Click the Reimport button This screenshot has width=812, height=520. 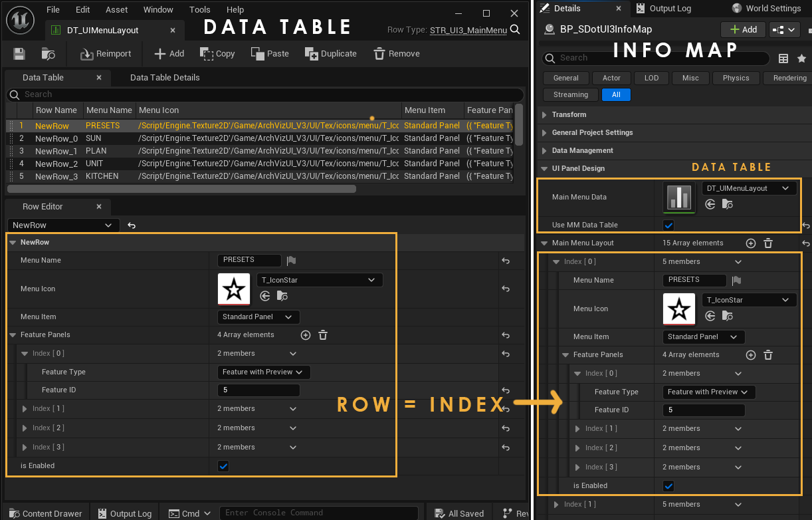tap(106, 54)
